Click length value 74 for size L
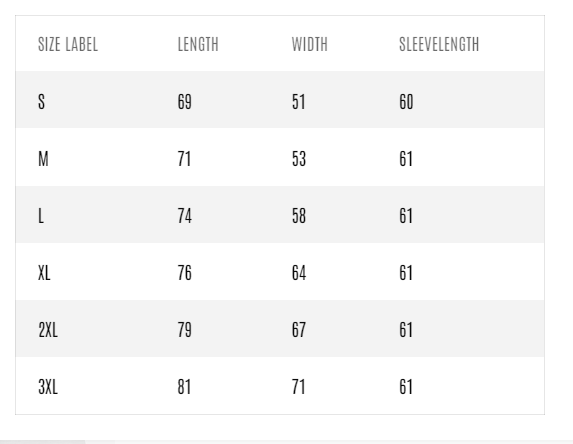Screen dimensions: 573x444 tap(185, 216)
